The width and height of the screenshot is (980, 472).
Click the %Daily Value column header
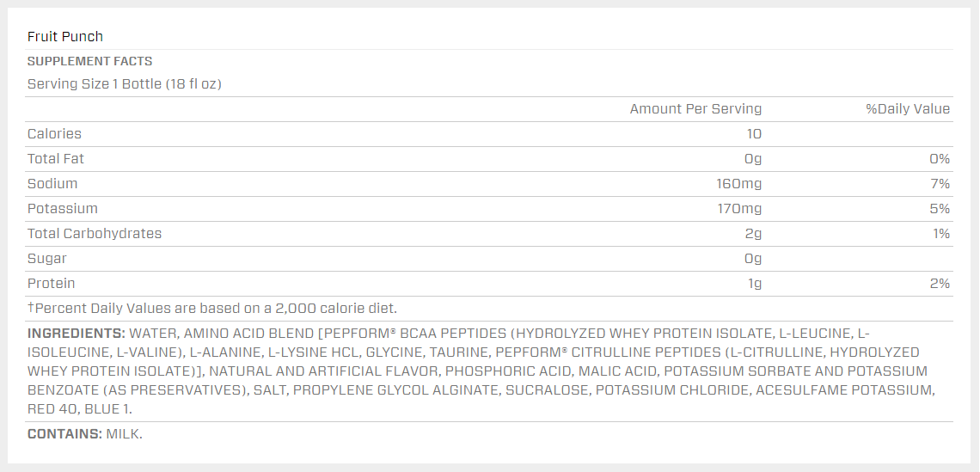click(907, 109)
